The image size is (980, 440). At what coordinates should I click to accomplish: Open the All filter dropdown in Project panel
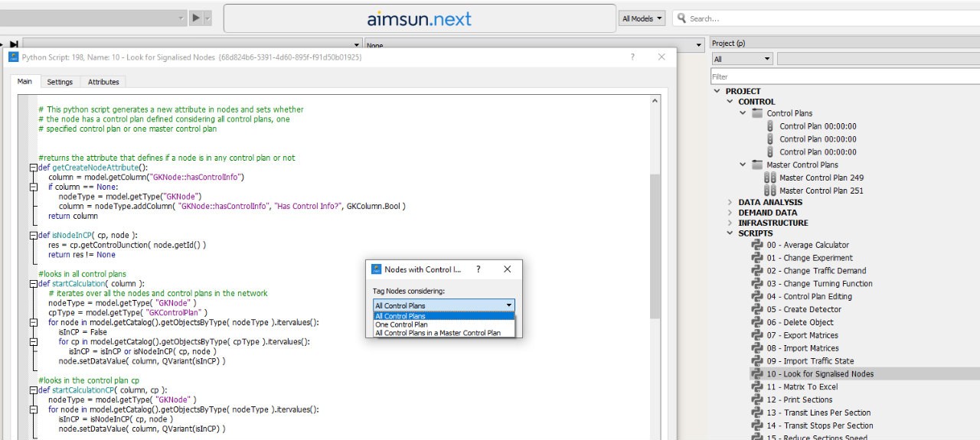[742, 59]
